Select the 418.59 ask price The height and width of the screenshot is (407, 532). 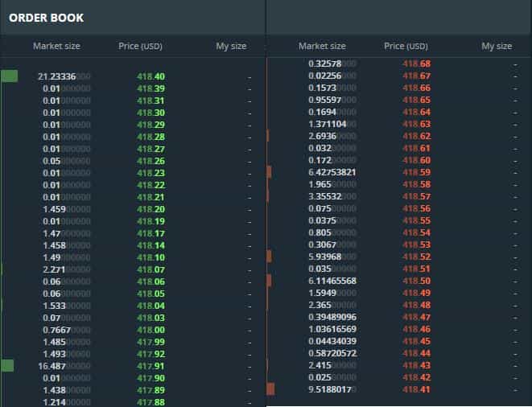tap(416, 172)
